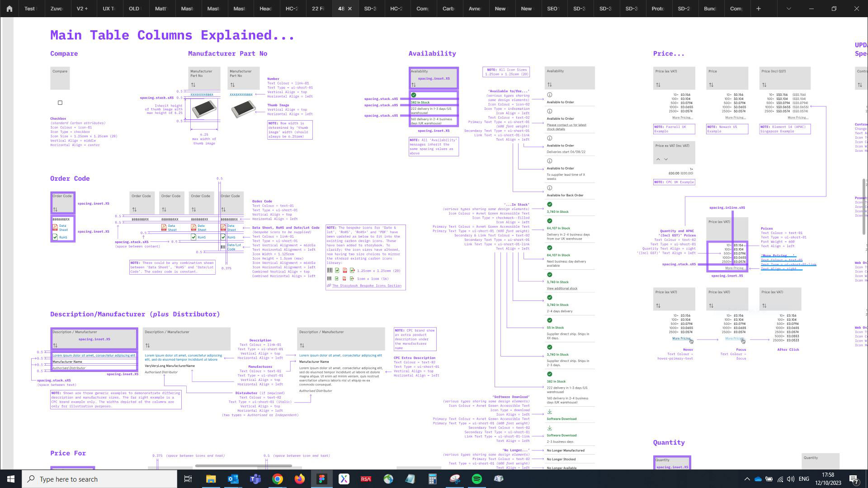Tick the Compare column checkbox
Screen dimensions: 868x488
click(60, 103)
